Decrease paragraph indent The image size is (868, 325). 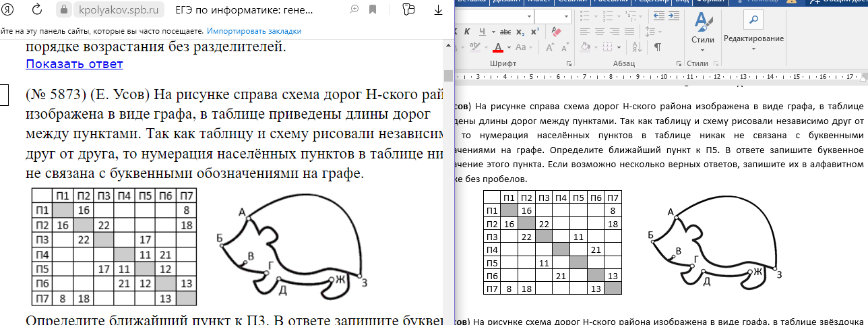tap(659, 16)
